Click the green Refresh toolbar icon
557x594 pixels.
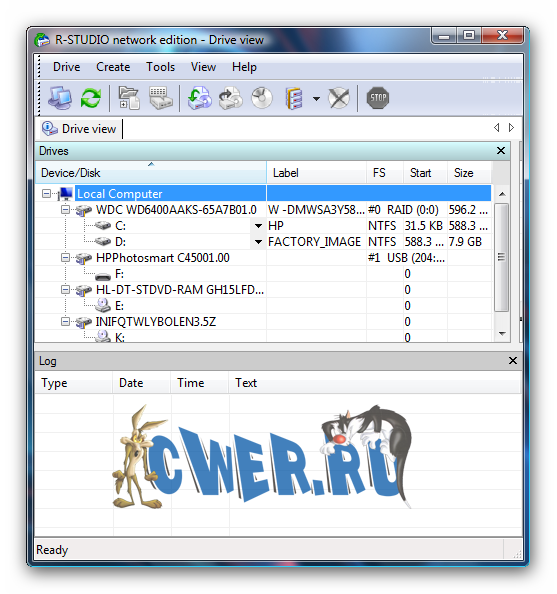[x=91, y=98]
